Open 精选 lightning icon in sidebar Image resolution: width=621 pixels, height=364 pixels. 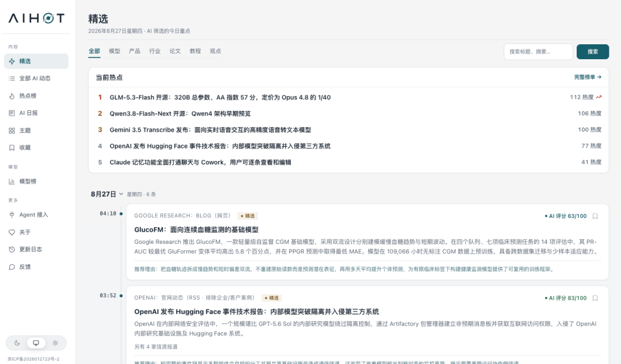pos(12,62)
